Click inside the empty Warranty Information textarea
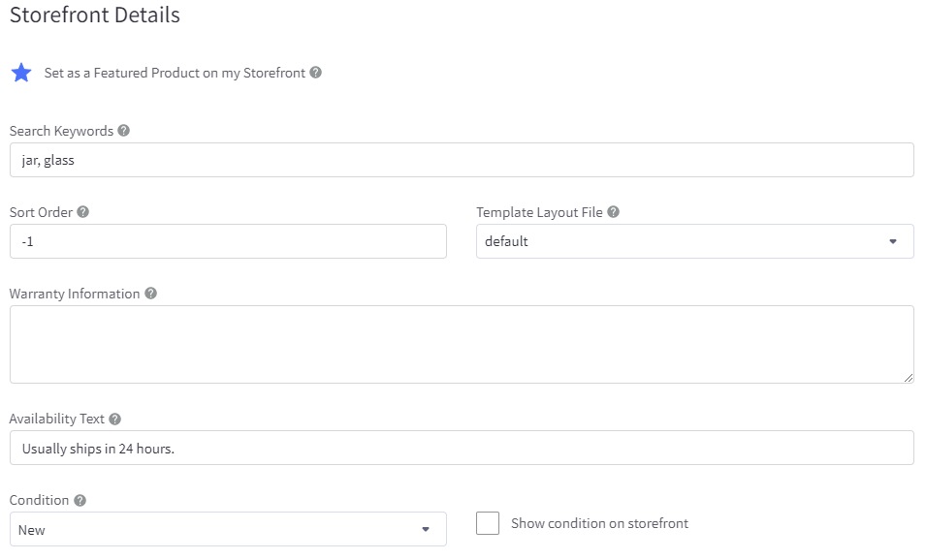The height and width of the screenshot is (560, 926). click(462, 344)
